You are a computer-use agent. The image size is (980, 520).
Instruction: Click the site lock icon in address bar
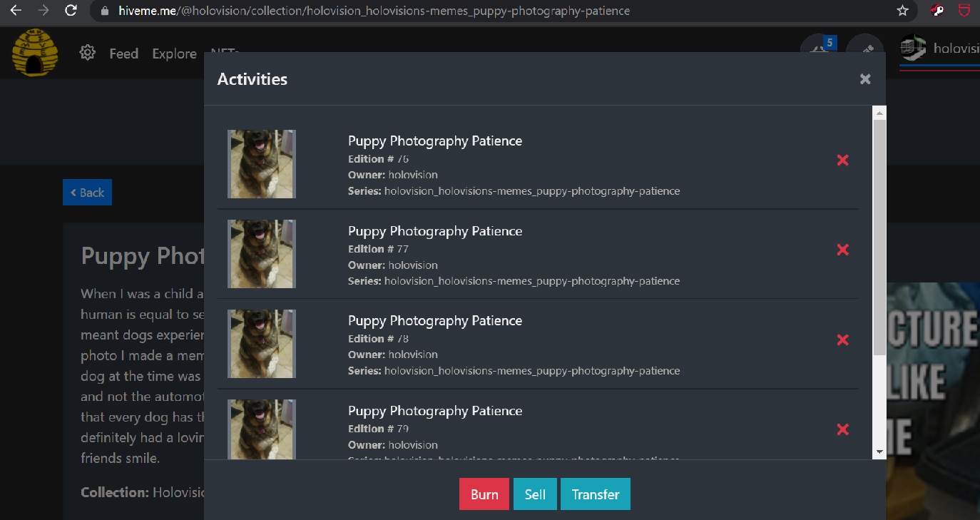coord(106,11)
